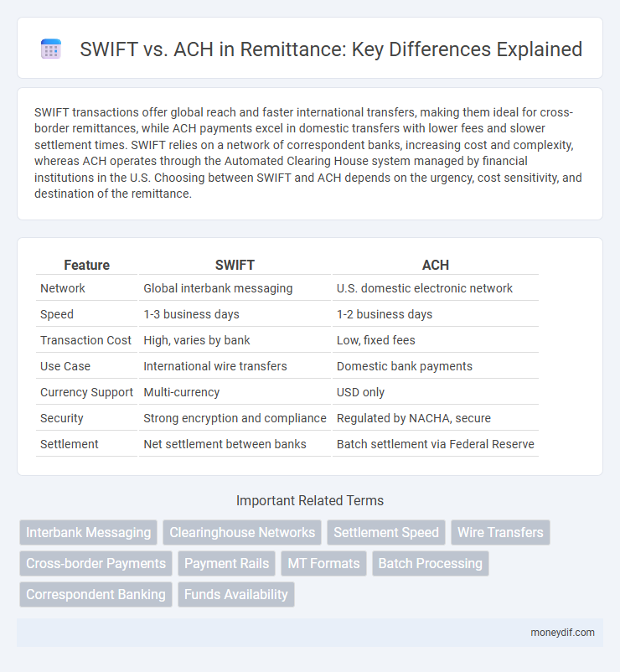This screenshot has height=672, width=620.
Task: Click the Funds Availability tag
Action: [x=236, y=594]
